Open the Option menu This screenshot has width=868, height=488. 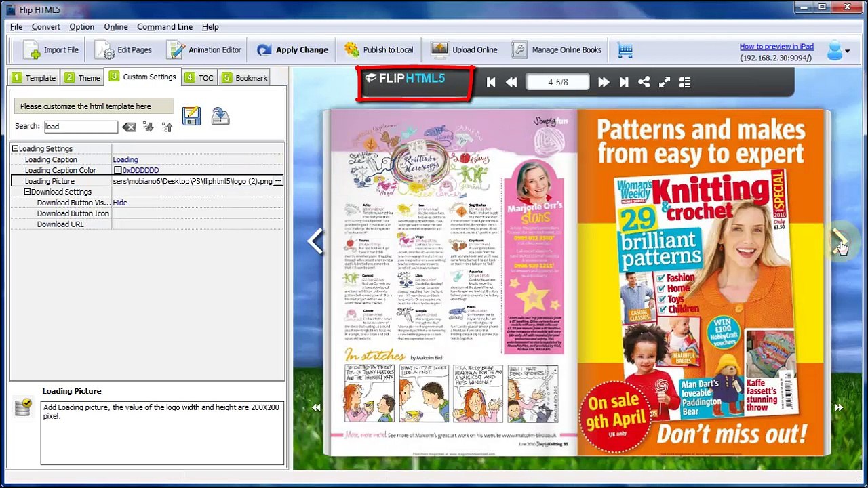pyautogui.click(x=81, y=27)
